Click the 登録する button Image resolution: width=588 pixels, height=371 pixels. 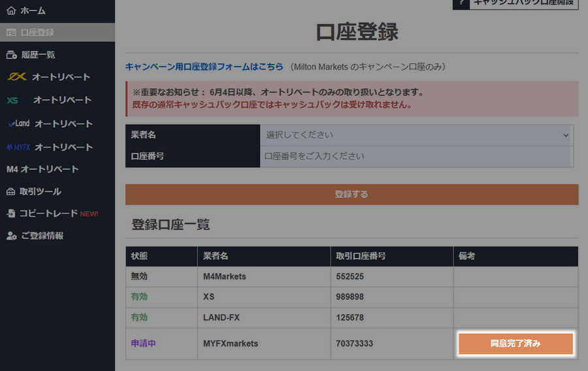(x=351, y=195)
